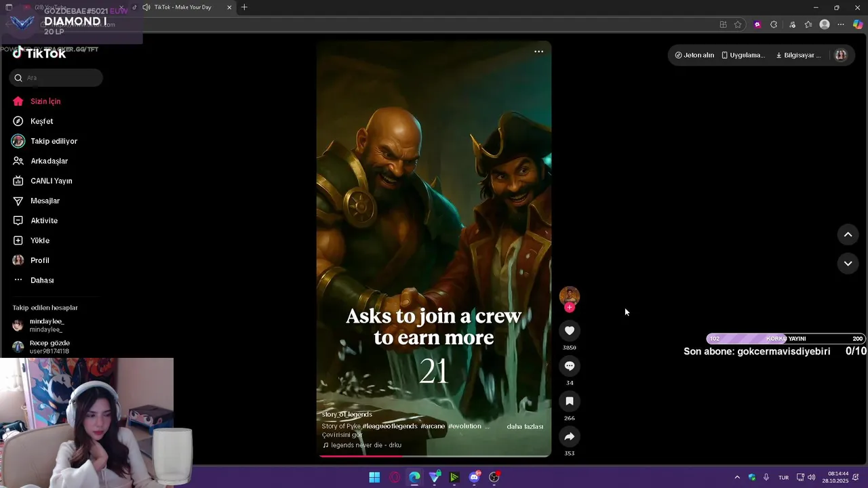Open the Edge user profile icon
Screen dimensions: 868x488
[825, 24]
